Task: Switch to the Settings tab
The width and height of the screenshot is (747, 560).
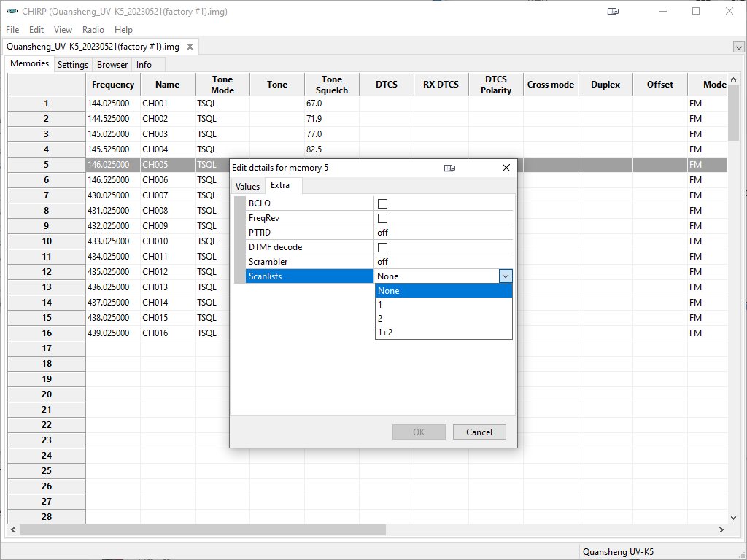Action: point(73,65)
